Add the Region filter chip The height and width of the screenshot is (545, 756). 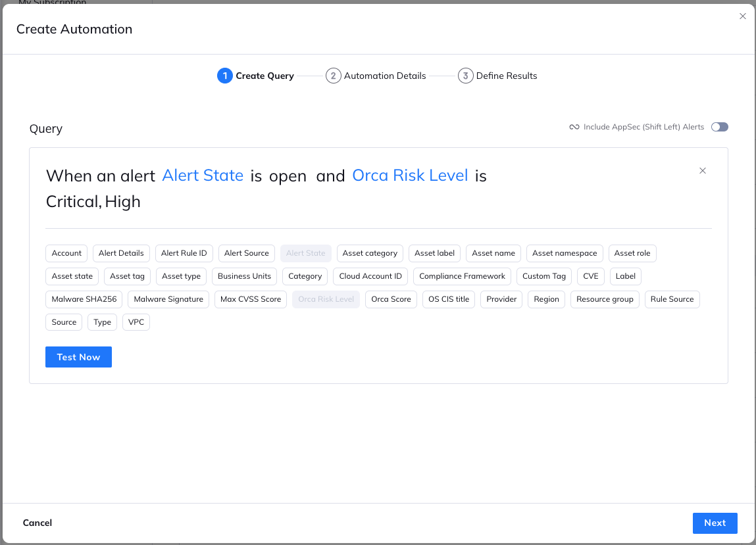[546, 299]
